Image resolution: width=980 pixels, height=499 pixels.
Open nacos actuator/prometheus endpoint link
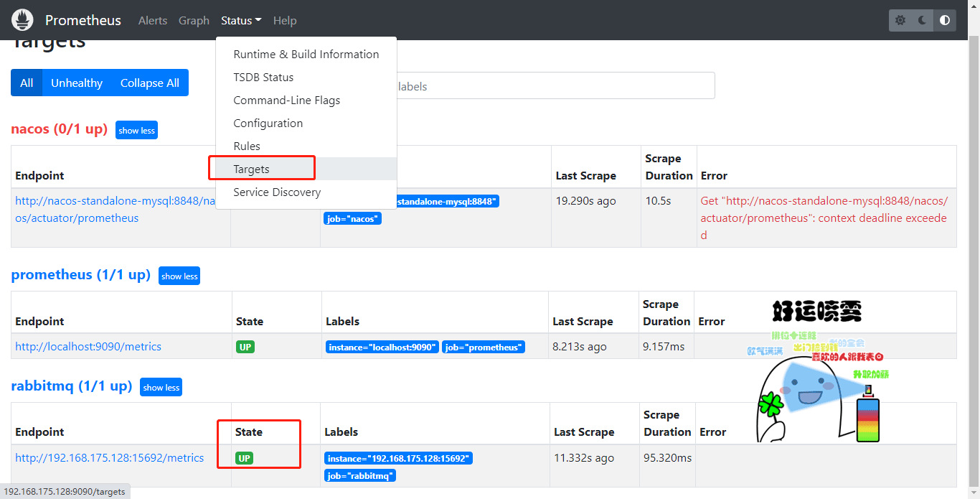pos(116,210)
